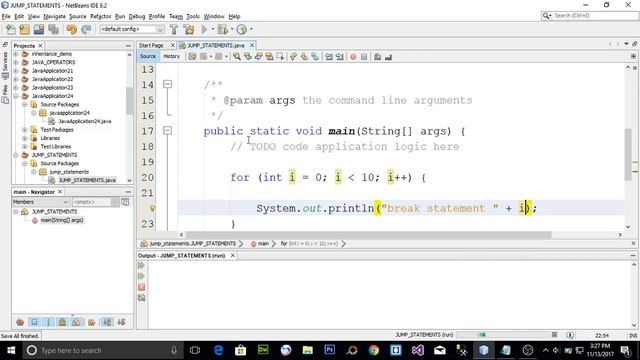The width and height of the screenshot is (640, 360).
Task: Click the run progress bar in status bar
Action: pos(502,335)
